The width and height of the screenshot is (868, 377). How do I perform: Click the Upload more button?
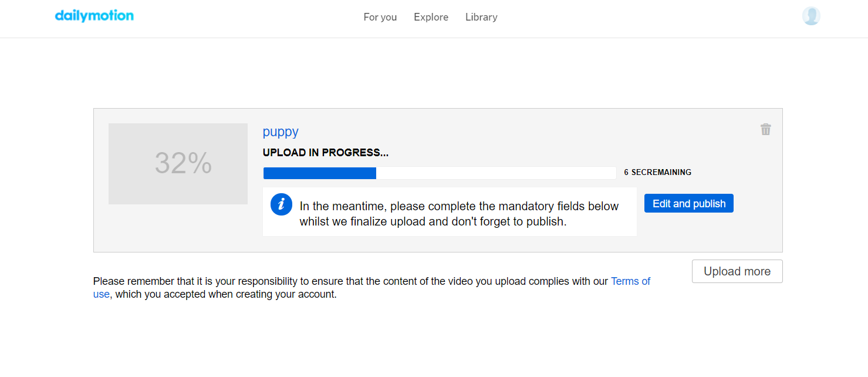click(x=737, y=271)
